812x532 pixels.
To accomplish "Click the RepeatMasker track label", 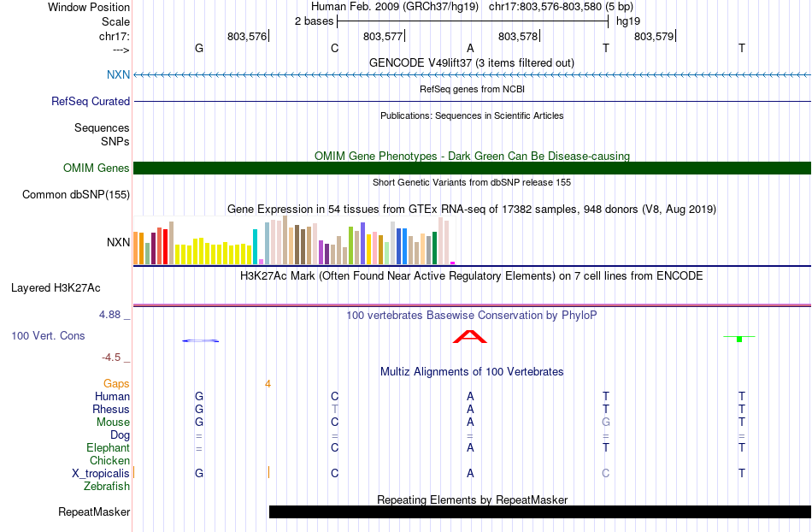I will 94,511.
